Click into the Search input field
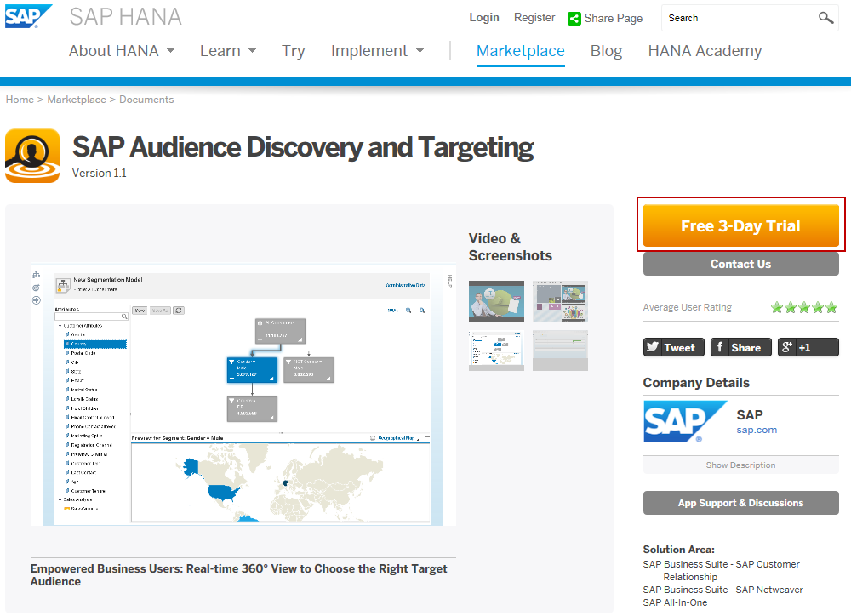 pyautogui.click(x=737, y=18)
